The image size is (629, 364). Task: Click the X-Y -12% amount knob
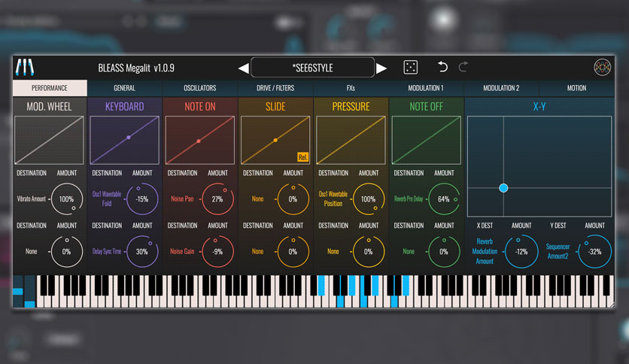521,252
